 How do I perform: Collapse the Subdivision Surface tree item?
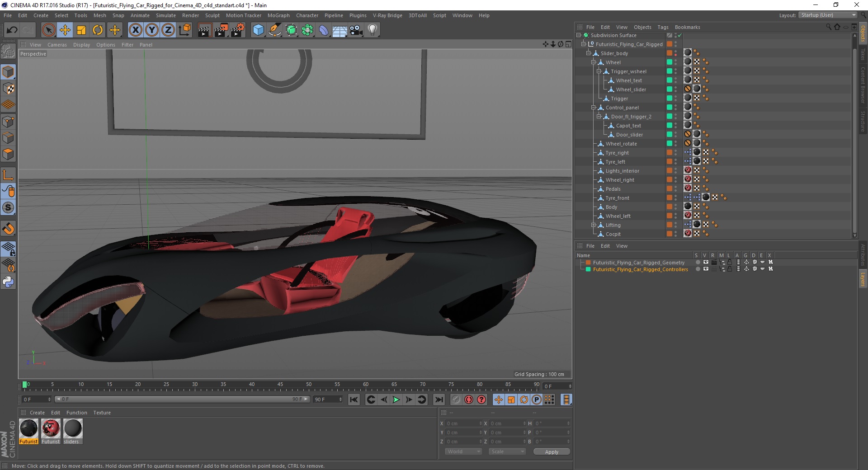(x=578, y=35)
